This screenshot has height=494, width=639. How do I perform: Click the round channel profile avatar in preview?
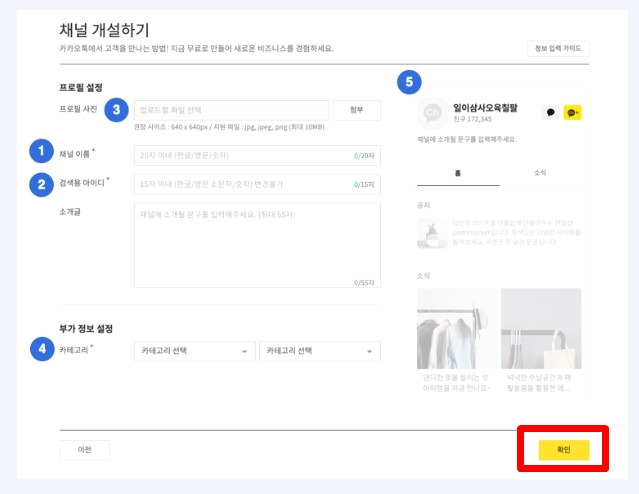pos(432,112)
